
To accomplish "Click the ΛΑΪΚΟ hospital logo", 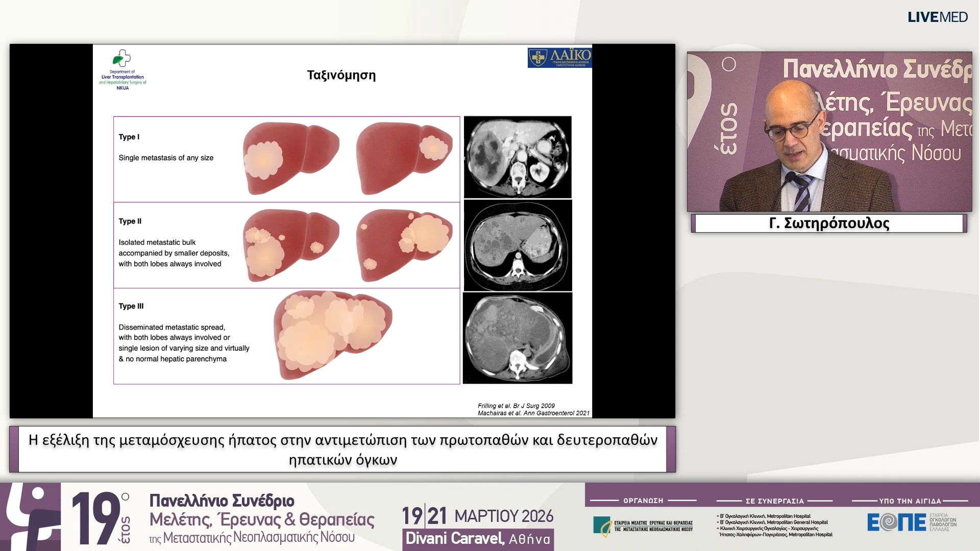I will (x=559, y=58).
